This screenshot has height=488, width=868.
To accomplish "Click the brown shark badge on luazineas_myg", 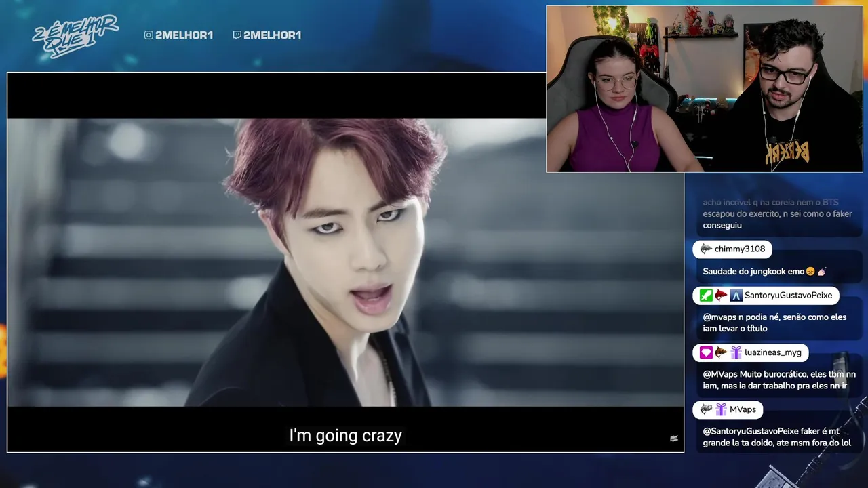I will [721, 352].
